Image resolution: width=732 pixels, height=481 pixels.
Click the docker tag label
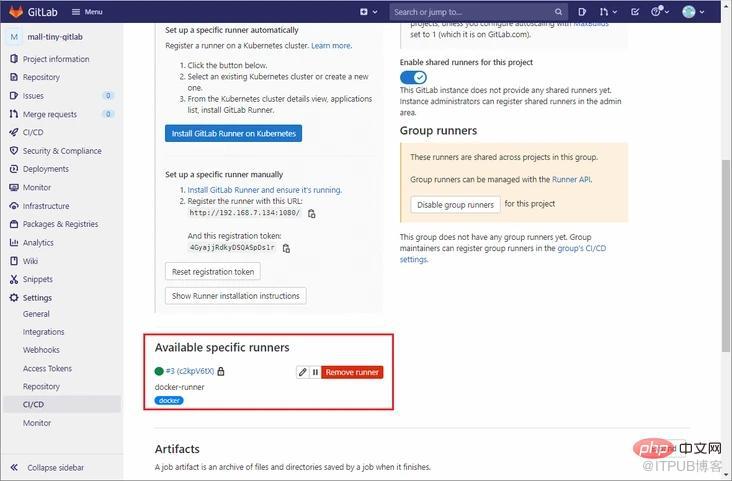(169, 401)
